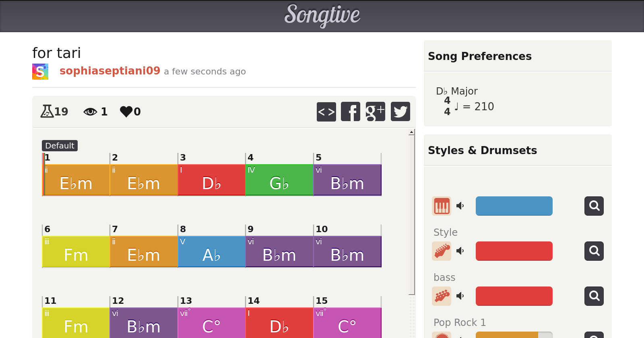Share song on Google Plus
644x338 pixels.
coord(375,111)
